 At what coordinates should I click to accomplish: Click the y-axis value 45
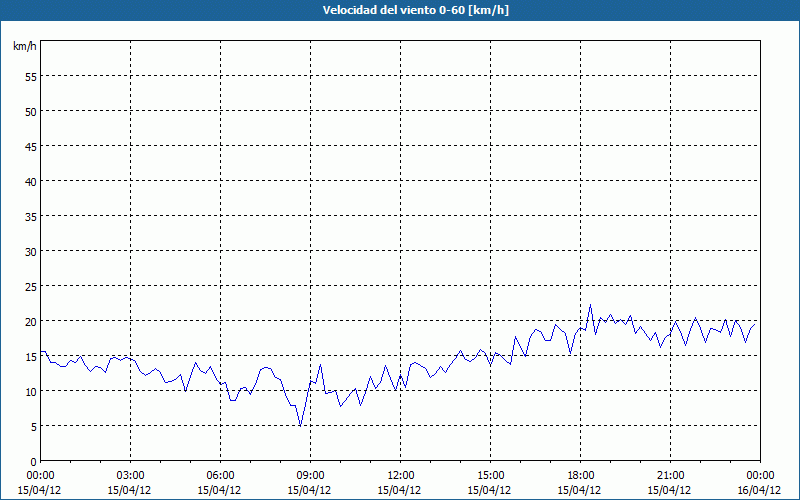31,147
